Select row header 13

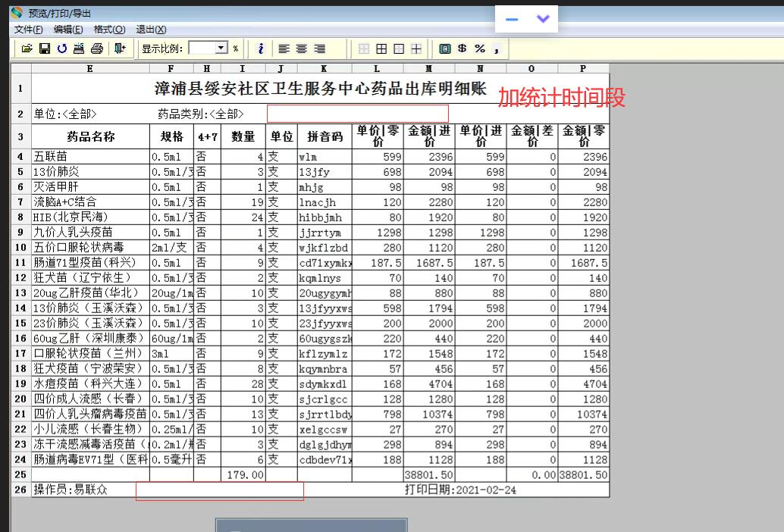click(20, 293)
